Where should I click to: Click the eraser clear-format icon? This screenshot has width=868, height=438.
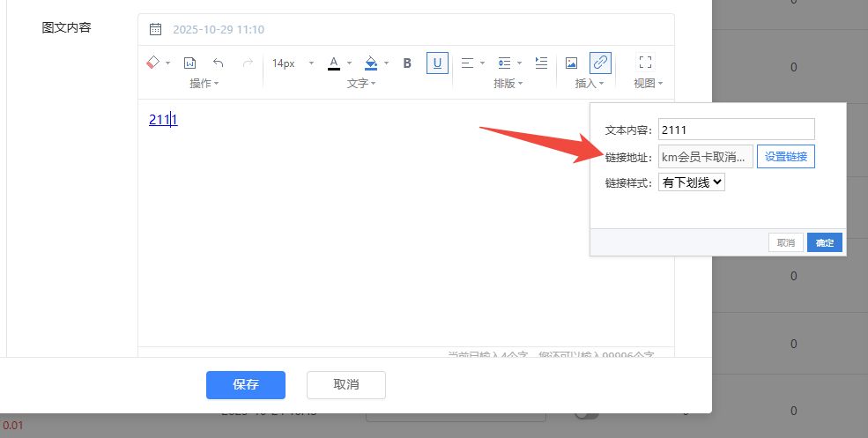(152, 63)
